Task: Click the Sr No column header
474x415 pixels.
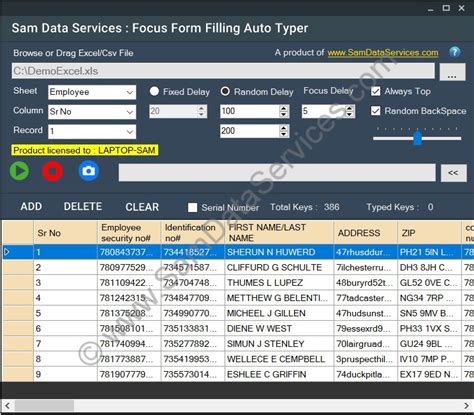Action: [x=65, y=233]
